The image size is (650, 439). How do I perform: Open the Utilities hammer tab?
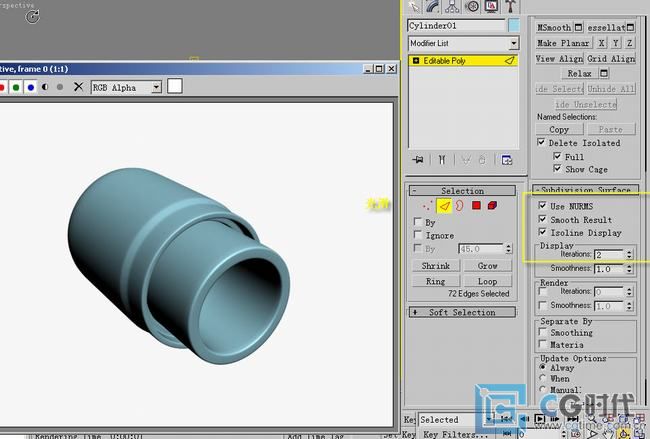point(510,6)
